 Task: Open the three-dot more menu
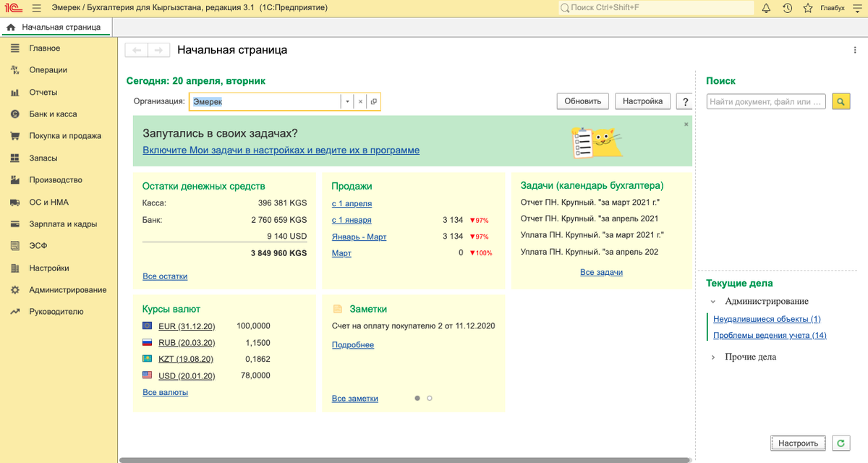(x=855, y=50)
